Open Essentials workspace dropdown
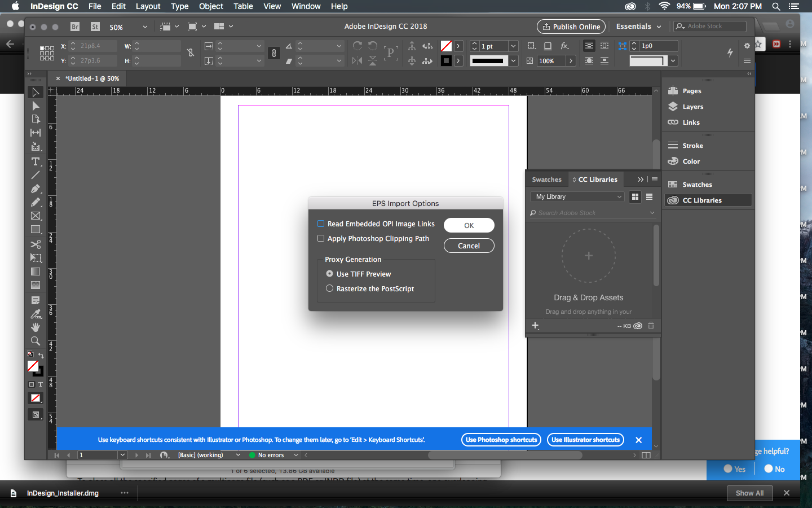The height and width of the screenshot is (508, 812). pos(638,27)
